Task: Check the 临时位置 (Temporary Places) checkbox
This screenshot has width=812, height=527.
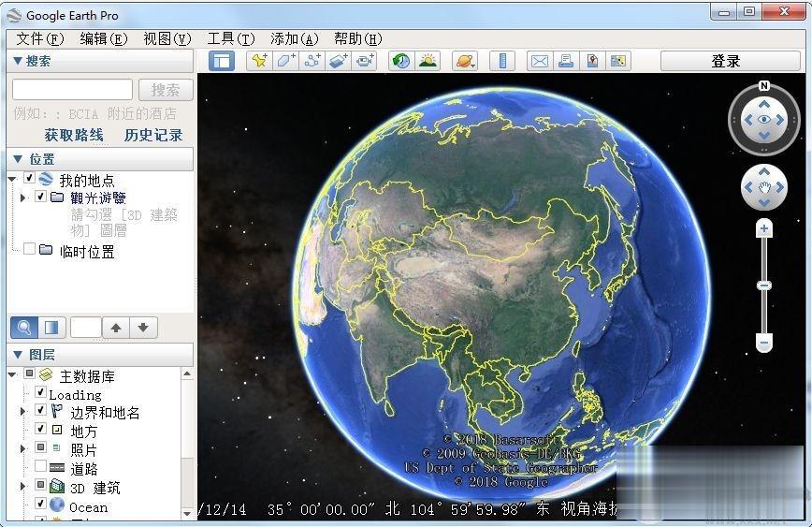Action: [30, 249]
